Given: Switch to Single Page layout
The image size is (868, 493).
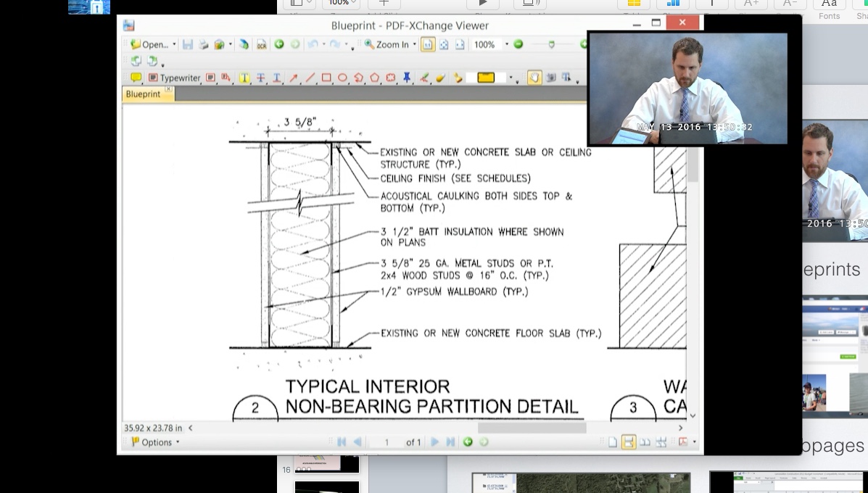Looking at the screenshot, I should [613, 442].
